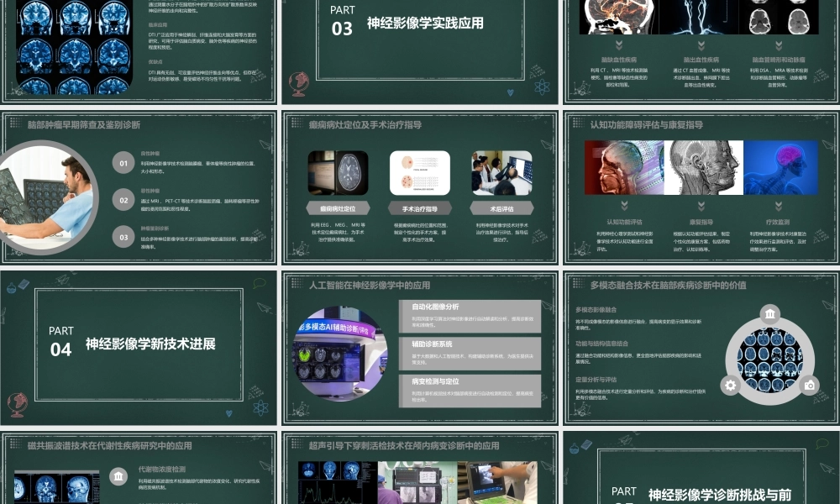The image size is (840, 504).
Task: Click the 脑出血性疾病 caption
Action: [x=701, y=60]
